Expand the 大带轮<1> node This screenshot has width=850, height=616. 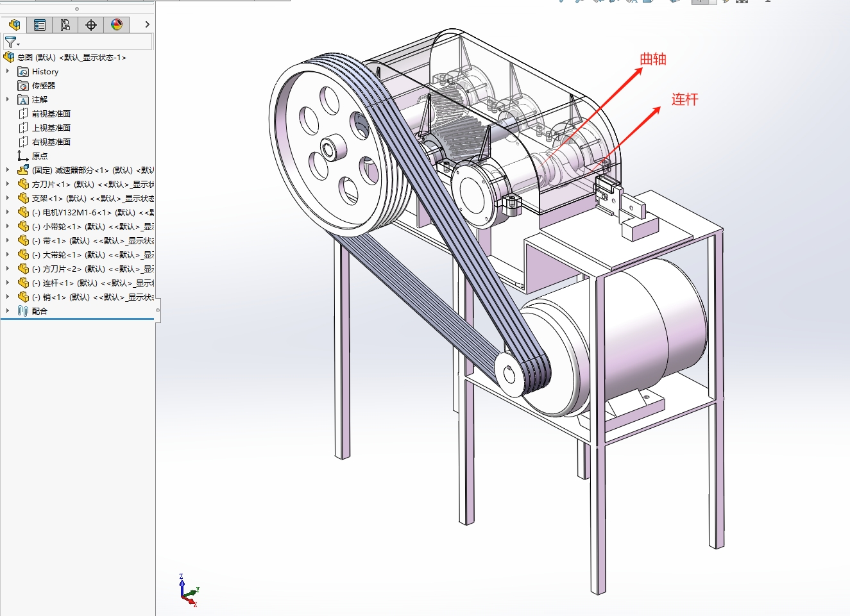[x=8, y=254]
